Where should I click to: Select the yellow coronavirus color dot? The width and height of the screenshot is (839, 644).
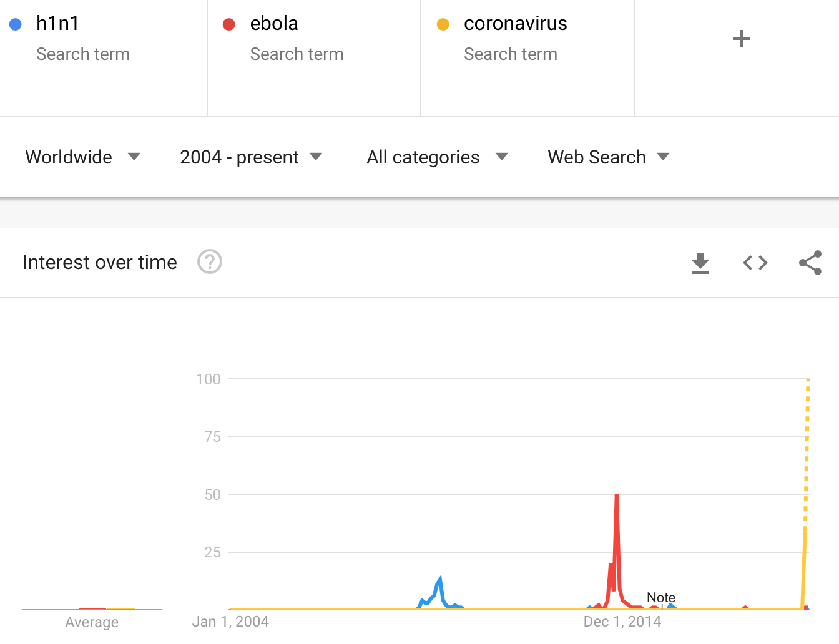443,24
